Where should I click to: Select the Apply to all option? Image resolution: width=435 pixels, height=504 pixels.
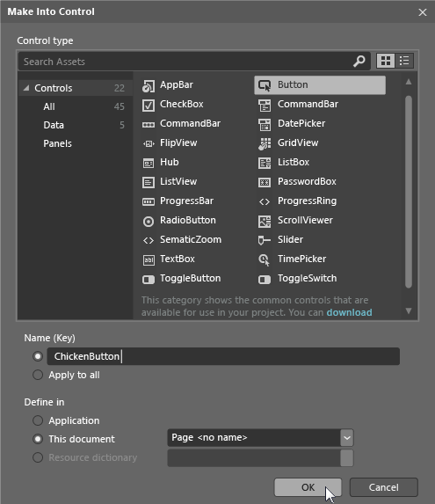[x=38, y=375]
